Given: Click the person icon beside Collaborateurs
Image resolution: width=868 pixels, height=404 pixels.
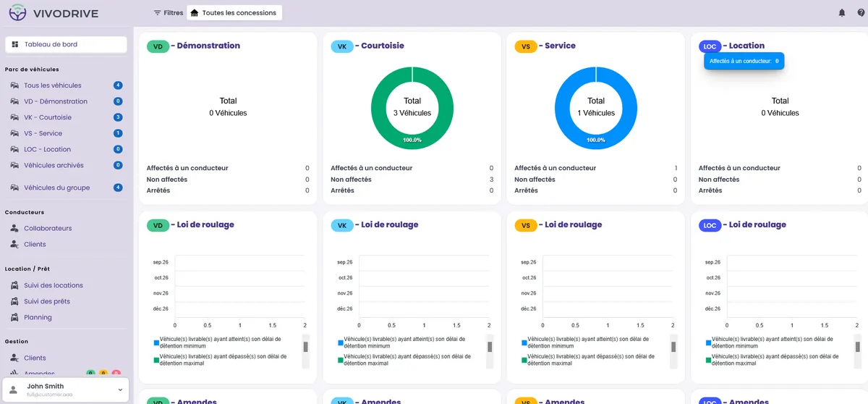Looking at the screenshot, I should [15, 228].
